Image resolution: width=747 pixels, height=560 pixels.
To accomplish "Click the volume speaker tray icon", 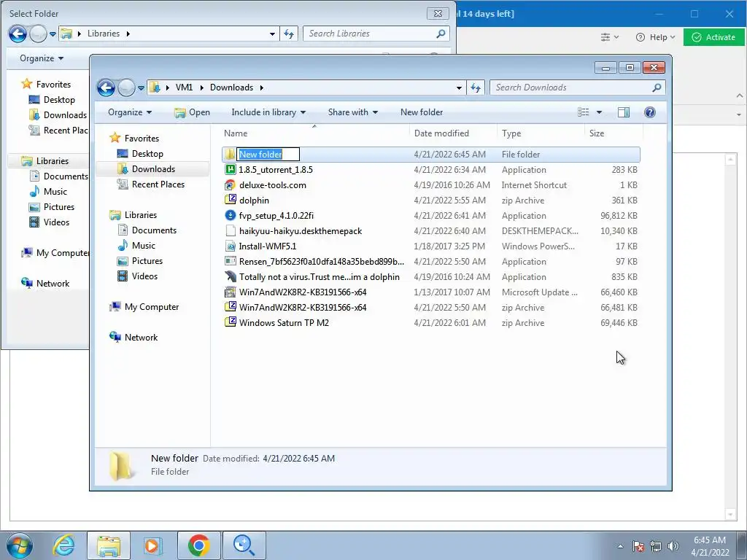I will coord(673,546).
